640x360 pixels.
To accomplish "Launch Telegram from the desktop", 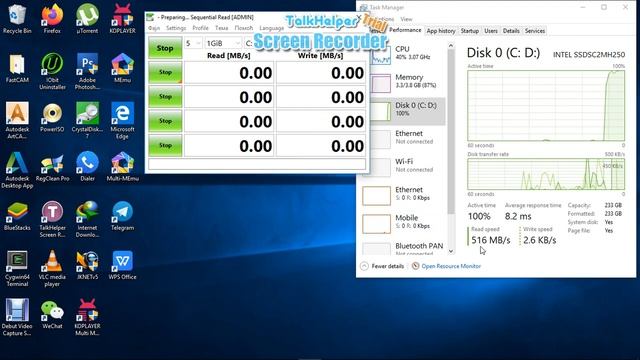I will tap(122, 216).
